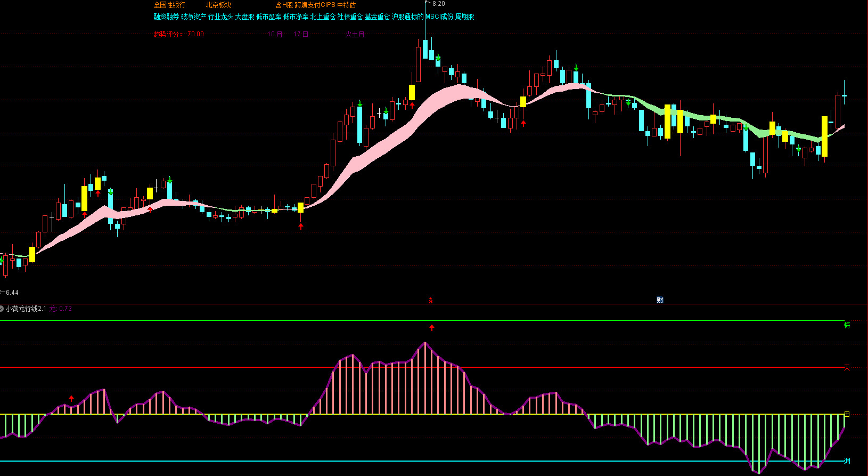868x476 pixels.
Task: Click the 基金重仓 tag
Action: (x=377, y=17)
